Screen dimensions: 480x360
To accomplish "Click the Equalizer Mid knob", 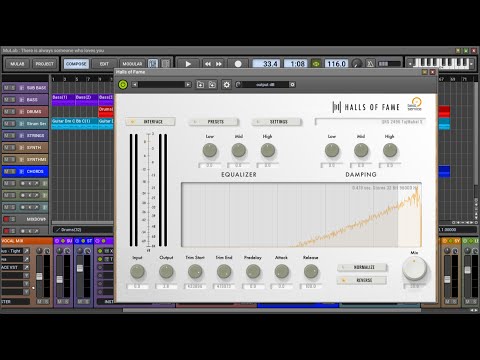I will [239, 151].
